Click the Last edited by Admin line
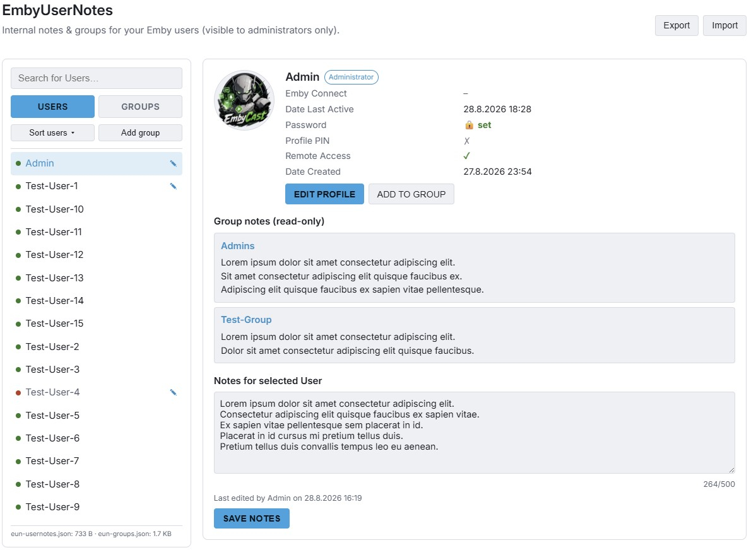756x555 pixels. pyautogui.click(x=288, y=498)
